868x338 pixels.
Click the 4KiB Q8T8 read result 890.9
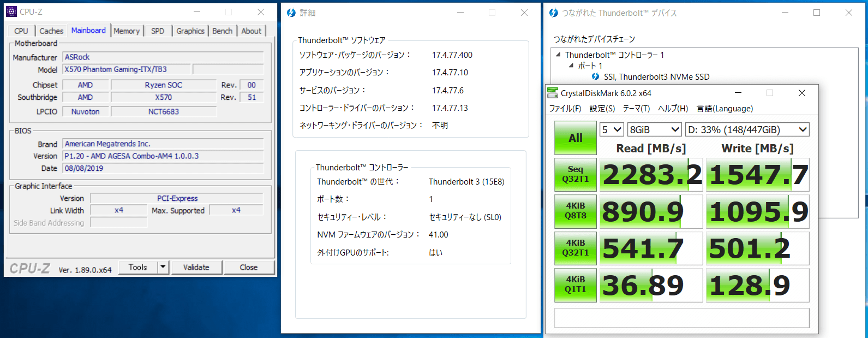click(x=651, y=211)
